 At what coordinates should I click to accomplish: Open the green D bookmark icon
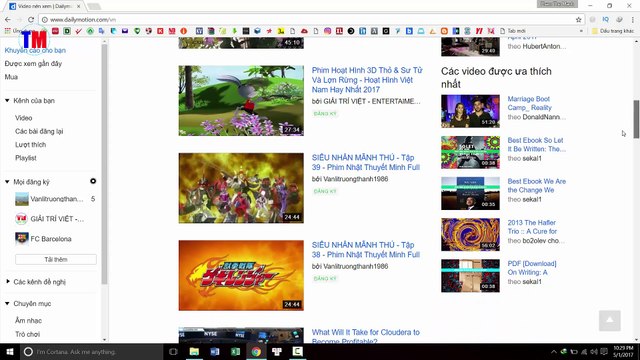(67, 31)
